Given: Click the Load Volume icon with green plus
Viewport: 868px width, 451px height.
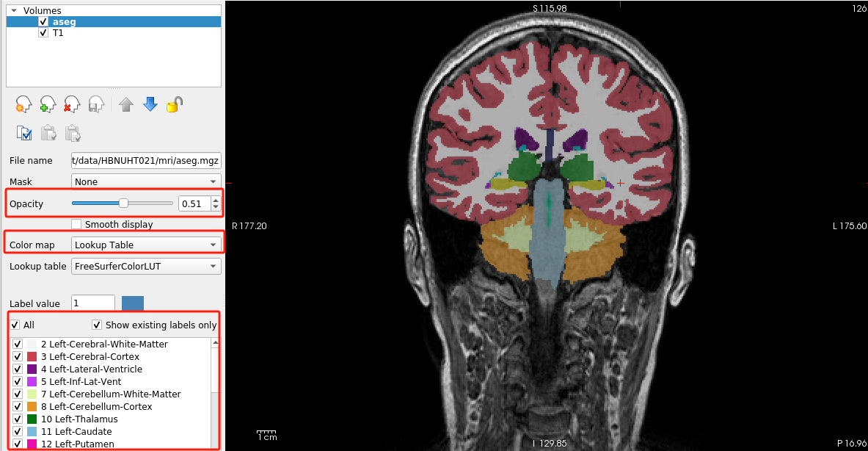Looking at the screenshot, I should (x=48, y=104).
